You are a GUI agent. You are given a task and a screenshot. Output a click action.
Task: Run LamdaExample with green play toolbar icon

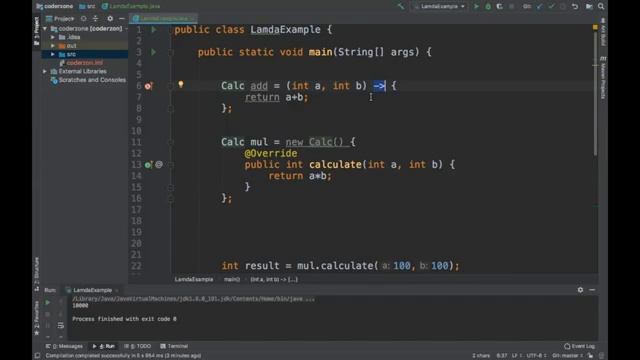476,6
